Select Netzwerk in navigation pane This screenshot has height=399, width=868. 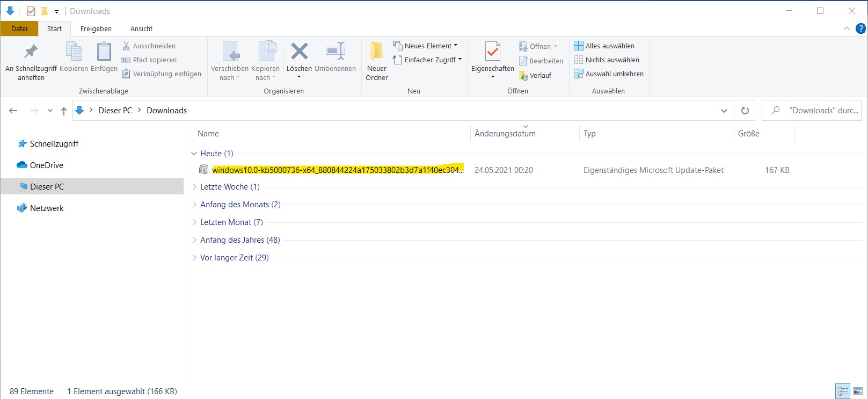point(47,208)
